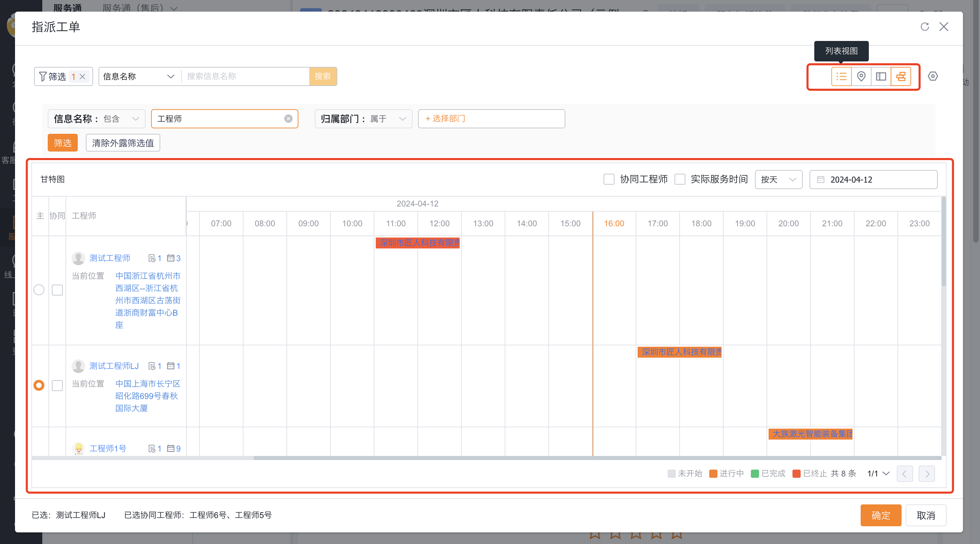Open the 按天 time granularity dropdown
The width and height of the screenshot is (980, 544).
pyautogui.click(x=778, y=179)
